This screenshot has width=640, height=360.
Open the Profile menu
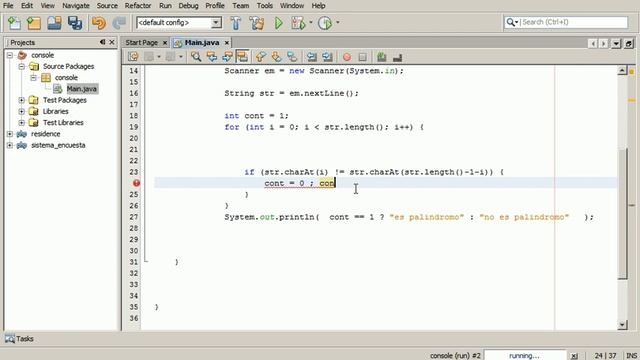[x=215, y=6]
